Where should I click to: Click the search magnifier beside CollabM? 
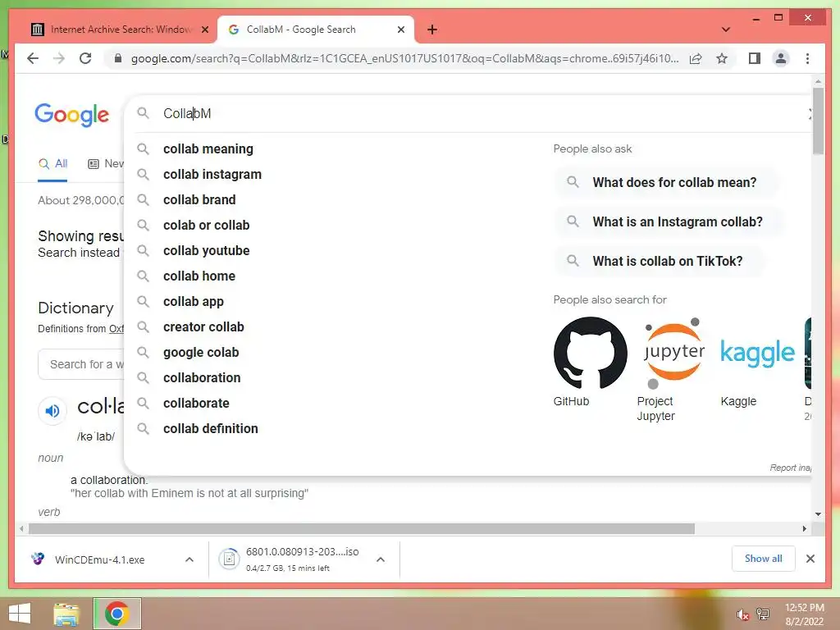point(143,113)
